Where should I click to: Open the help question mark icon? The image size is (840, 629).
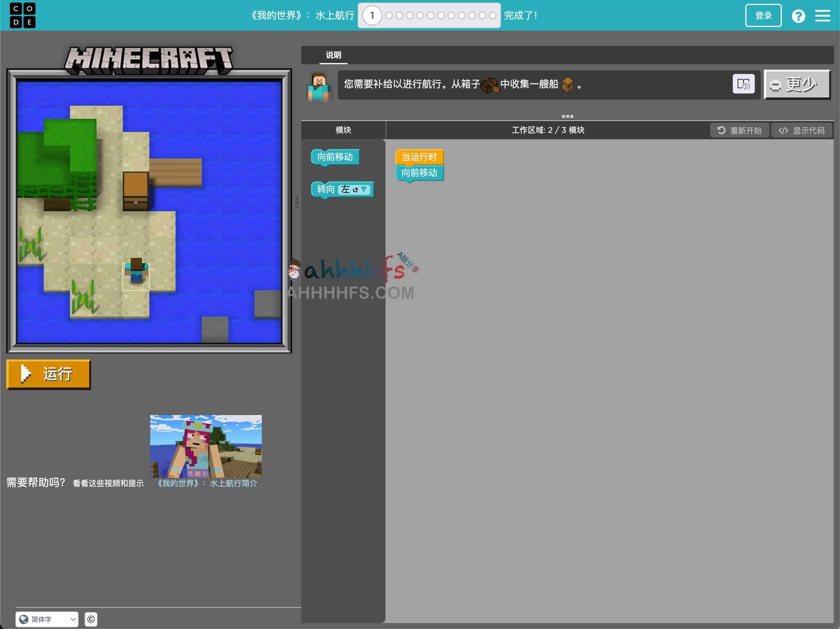[798, 16]
